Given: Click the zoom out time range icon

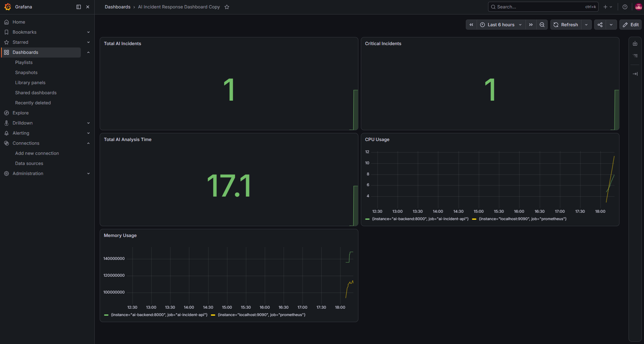Looking at the screenshot, I should [x=542, y=25].
